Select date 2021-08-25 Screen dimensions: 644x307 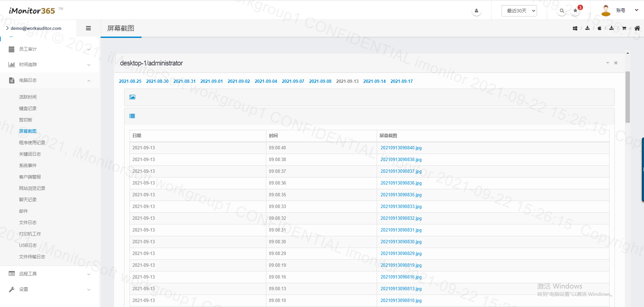click(130, 81)
